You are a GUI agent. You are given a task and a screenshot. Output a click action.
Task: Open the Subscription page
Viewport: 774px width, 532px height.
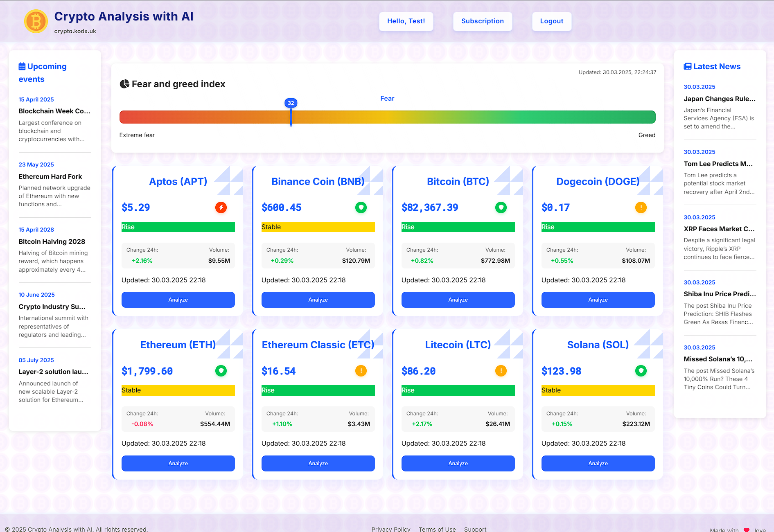pyautogui.click(x=483, y=21)
